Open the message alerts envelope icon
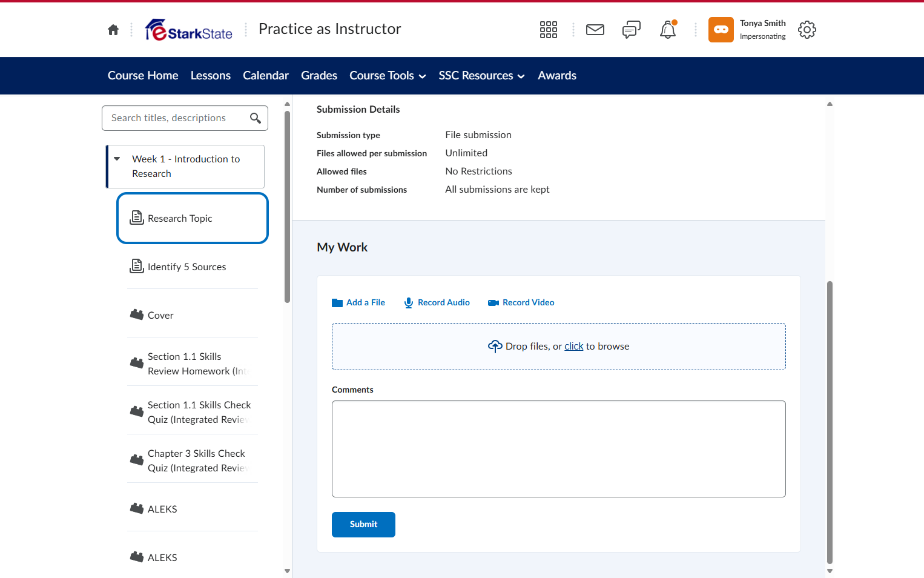 click(595, 30)
